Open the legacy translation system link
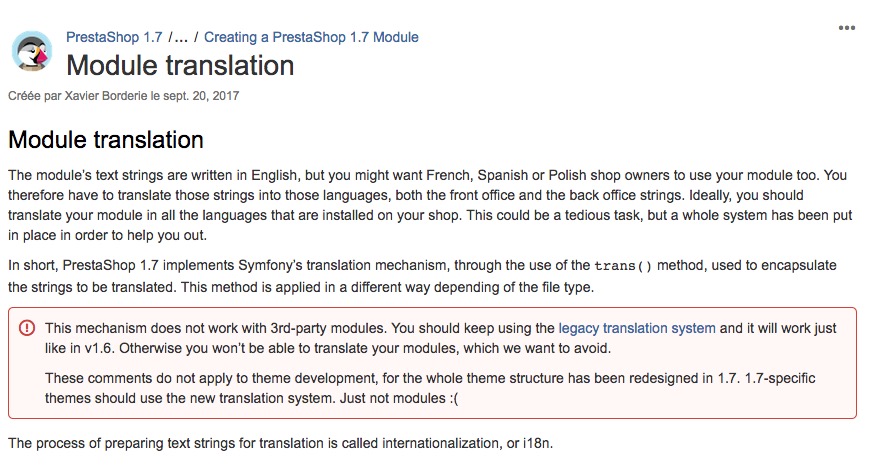The height and width of the screenshot is (468, 873). click(637, 328)
